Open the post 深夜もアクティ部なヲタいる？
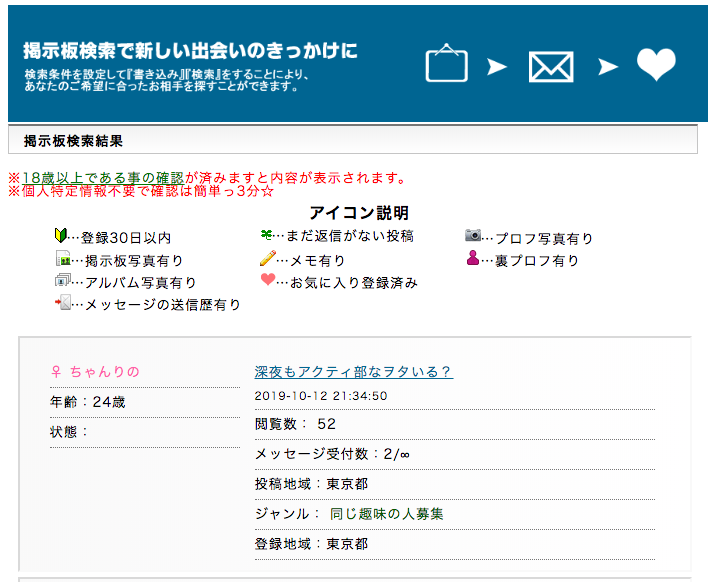The height and width of the screenshot is (582, 712). tap(353, 372)
